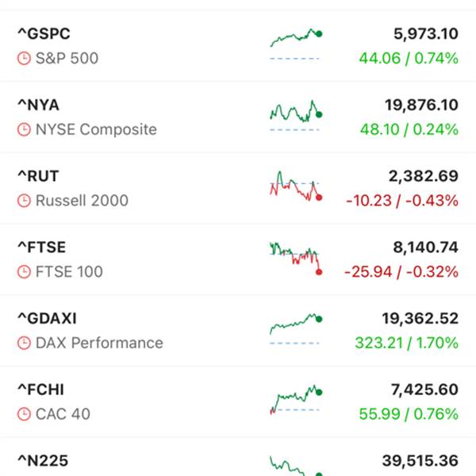Image resolution: width=476 pixels, height=476 pixels.
Task: Click the clock icon beside S&P 500
Action: [x=24, y=58]
